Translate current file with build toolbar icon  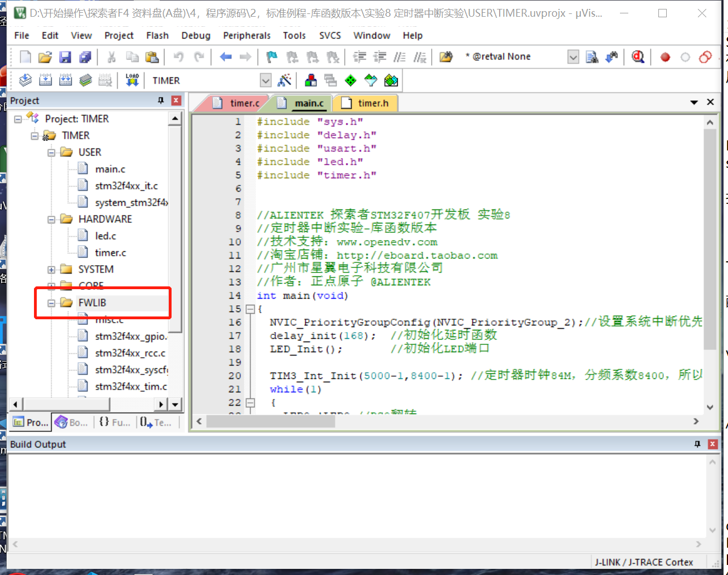[26, 81]
